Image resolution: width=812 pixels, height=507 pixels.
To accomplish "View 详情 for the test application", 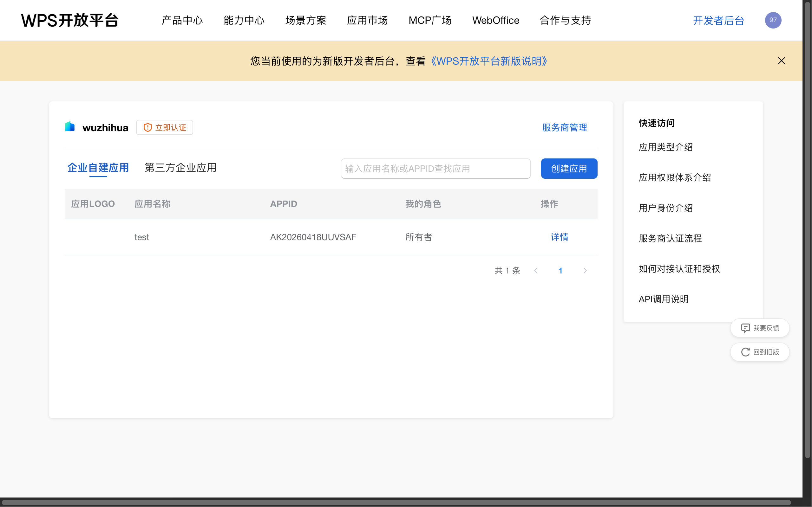I will (559, 237).
